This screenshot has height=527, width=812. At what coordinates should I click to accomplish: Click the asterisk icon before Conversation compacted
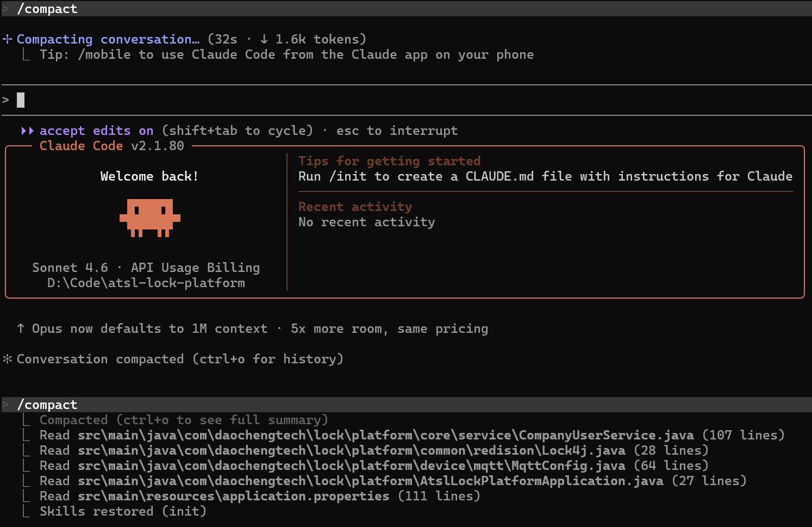[x=7, y=359]
